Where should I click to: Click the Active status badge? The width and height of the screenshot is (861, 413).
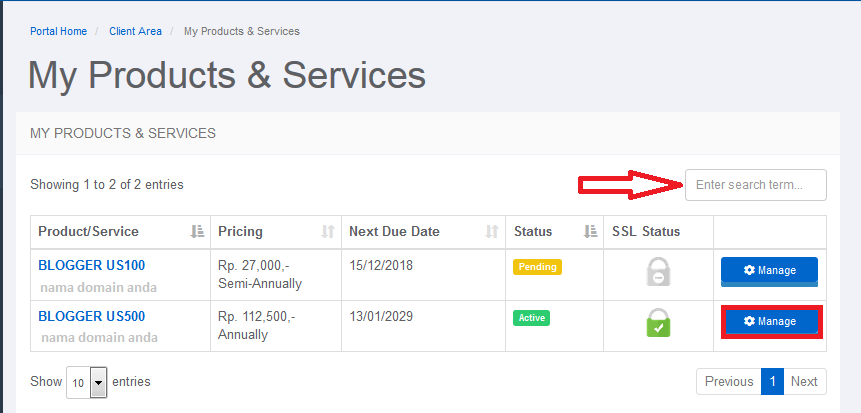click(532, 318)
